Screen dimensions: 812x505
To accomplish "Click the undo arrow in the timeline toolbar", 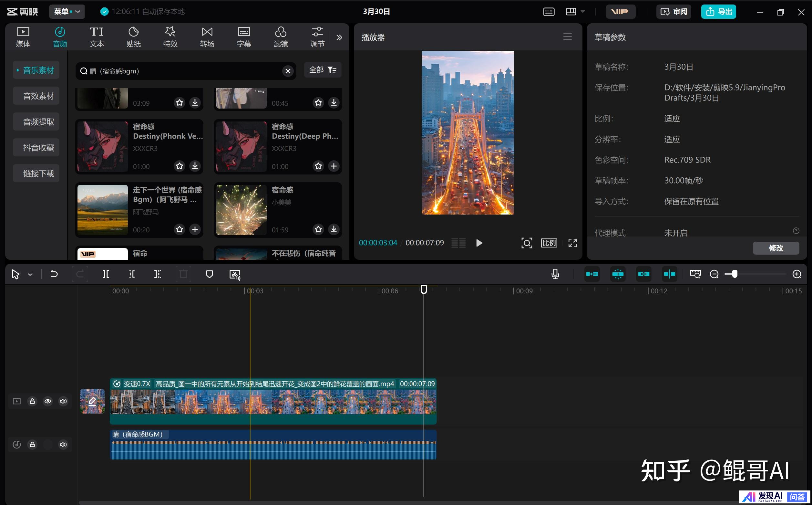I will pyautogui.click(x=54, y=274).
